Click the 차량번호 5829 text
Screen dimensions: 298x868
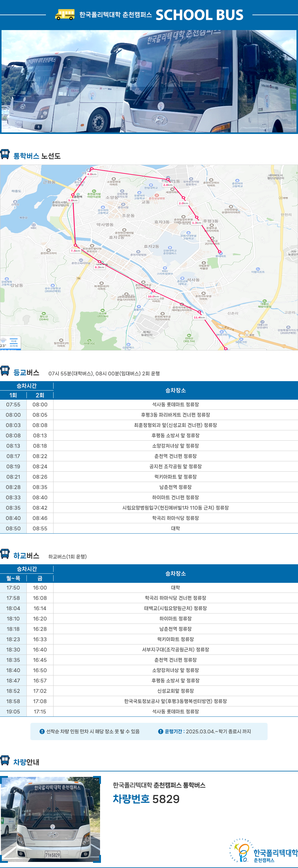146,799
